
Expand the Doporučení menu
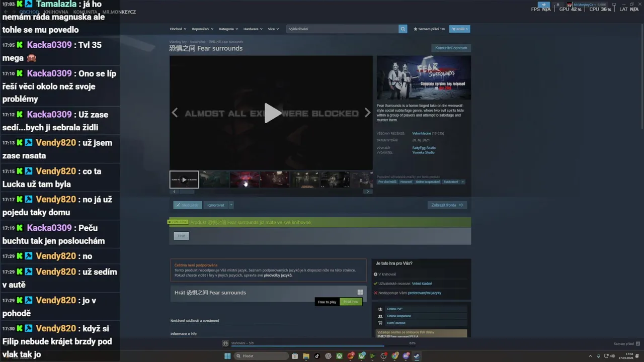click(202, 29)
